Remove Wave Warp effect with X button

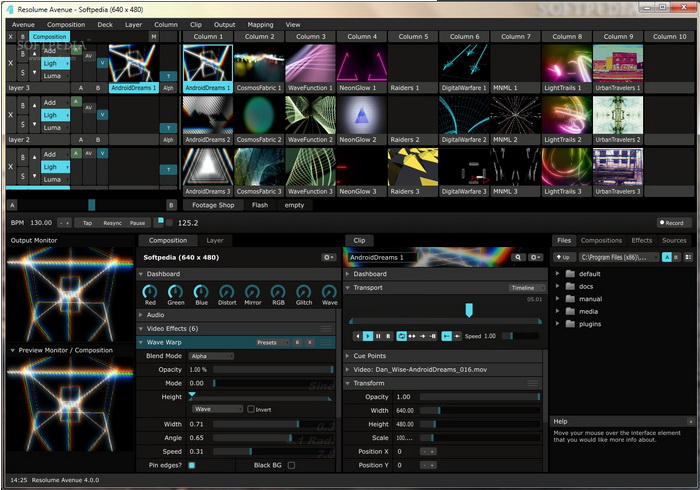pyautogui.click(x=310, y=342)
